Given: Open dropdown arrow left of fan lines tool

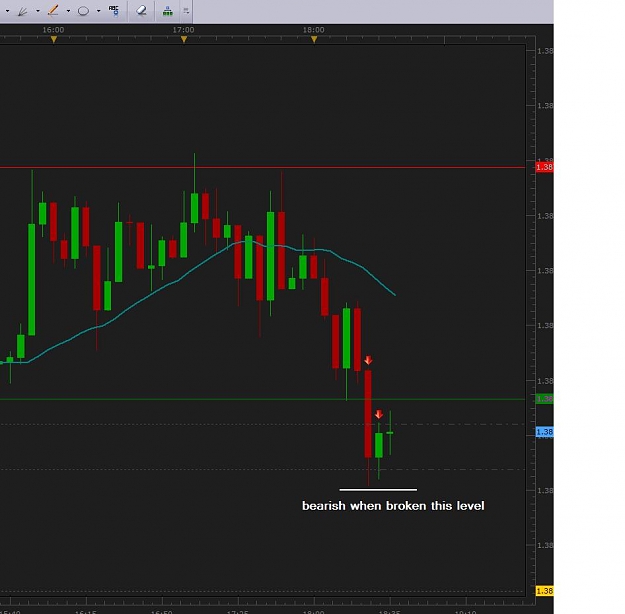Looking at the screenshot, I should click(7, 11).
